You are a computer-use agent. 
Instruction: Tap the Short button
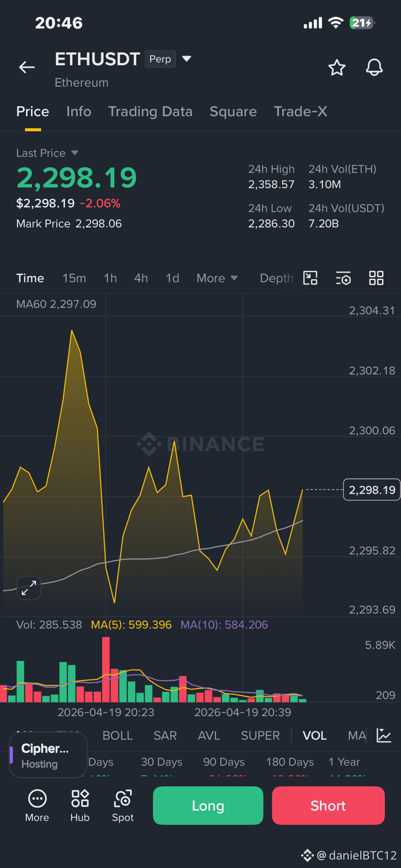pyautogui.click(x=328, y=806)
